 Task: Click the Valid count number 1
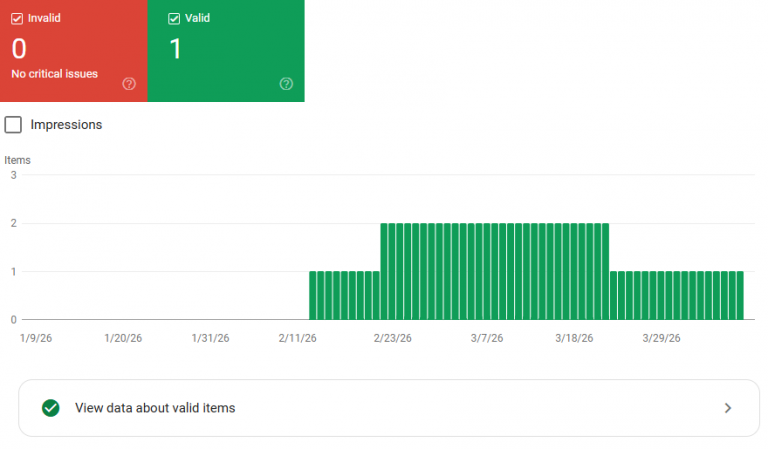click(175, 48)
